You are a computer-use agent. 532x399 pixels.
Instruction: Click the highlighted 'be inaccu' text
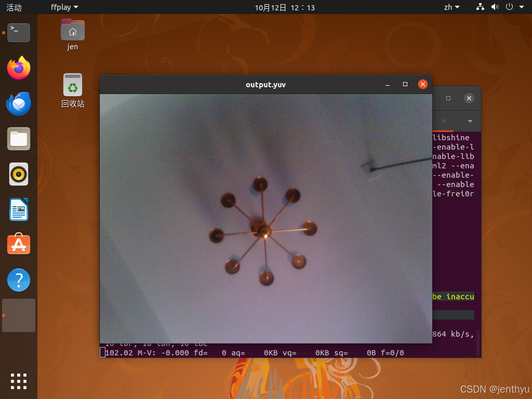(453, 297)
